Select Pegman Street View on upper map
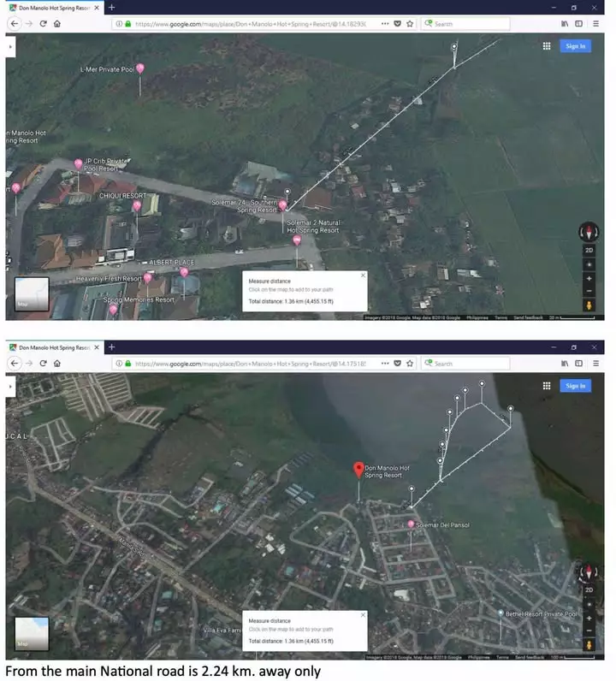This screenshot has height=681, width=616. pos(589,305)
